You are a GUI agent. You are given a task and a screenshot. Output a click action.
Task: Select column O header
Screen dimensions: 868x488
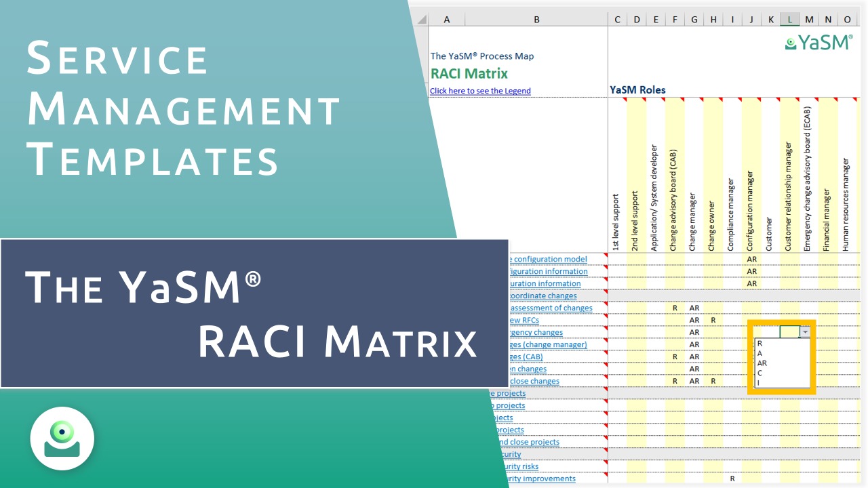point(848,20)
